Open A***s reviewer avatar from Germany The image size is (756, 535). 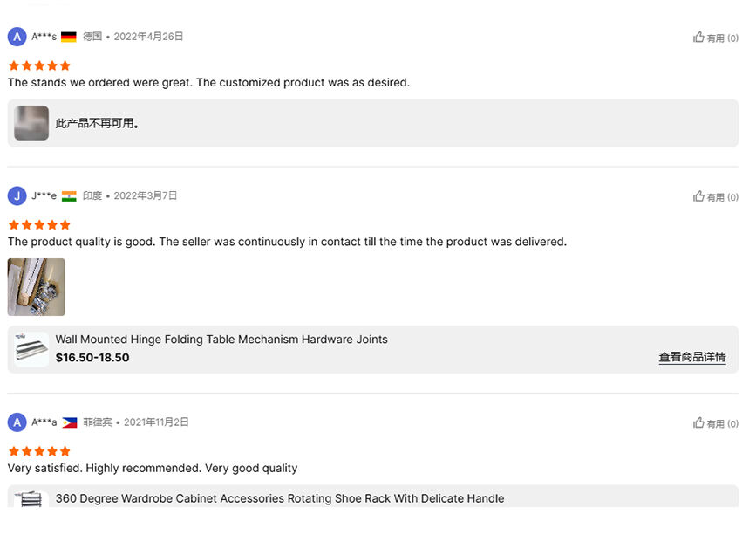point(17,37)
